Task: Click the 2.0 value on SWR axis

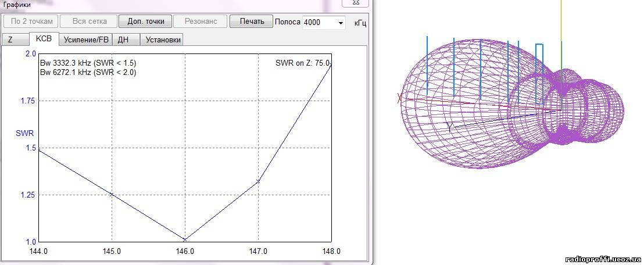Action: (31, 54)
